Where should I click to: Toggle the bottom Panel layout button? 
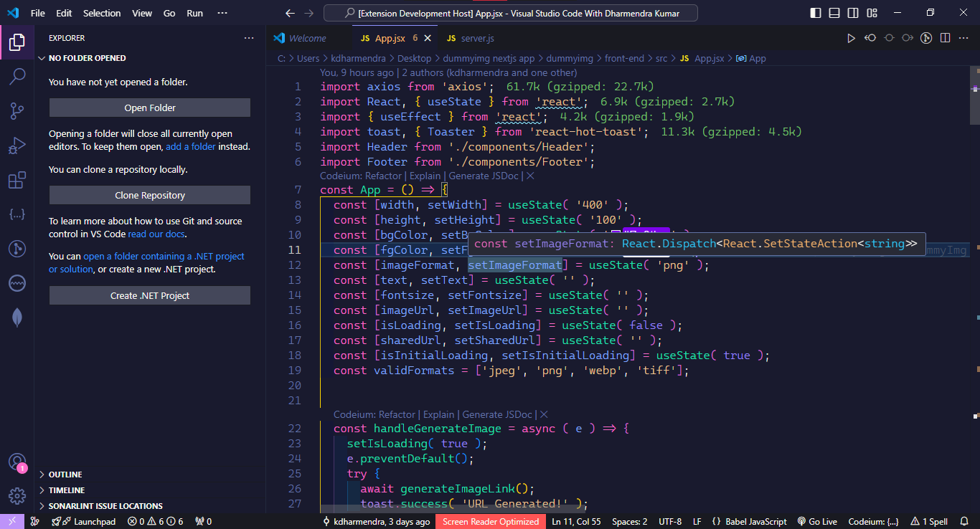[x=834, y=13]
